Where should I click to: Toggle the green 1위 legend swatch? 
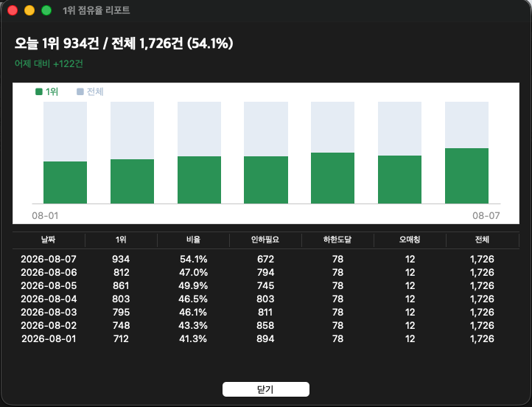point(39,91)
